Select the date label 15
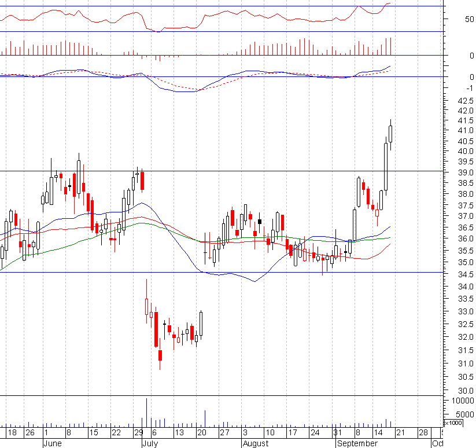The height and width of the screenshot is (448, 476). (x=94, y=432)
